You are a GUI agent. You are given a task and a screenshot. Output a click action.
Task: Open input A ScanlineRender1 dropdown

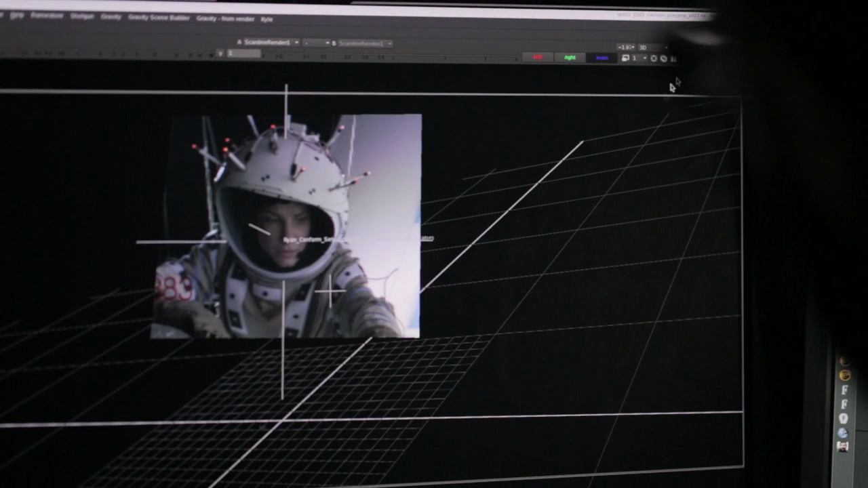(271, 43)
